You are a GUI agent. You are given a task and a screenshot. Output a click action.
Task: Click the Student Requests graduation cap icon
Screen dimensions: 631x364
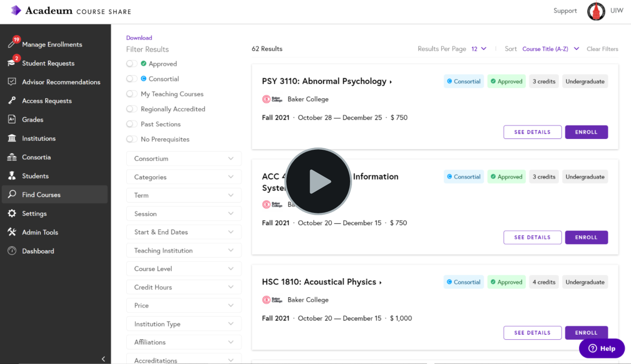click(x=12, y=63)
